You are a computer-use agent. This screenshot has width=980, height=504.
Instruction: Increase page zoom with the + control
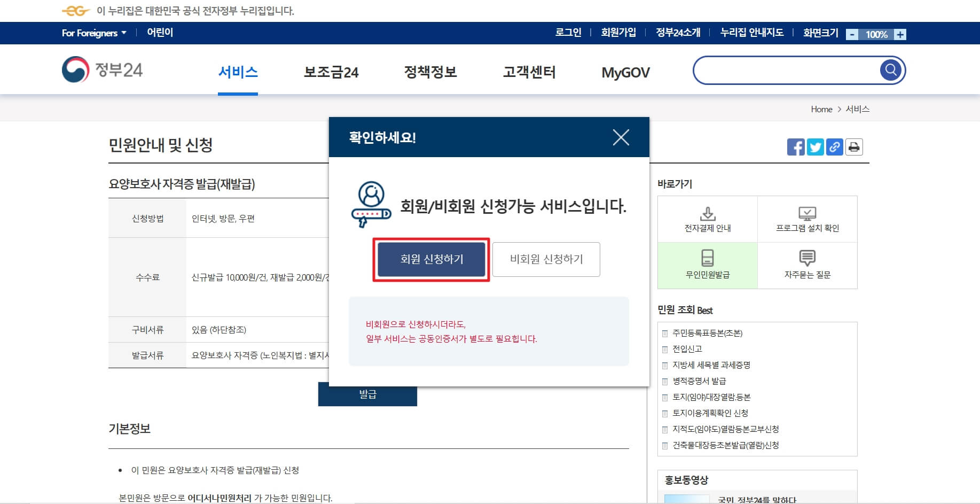[900, 34]
